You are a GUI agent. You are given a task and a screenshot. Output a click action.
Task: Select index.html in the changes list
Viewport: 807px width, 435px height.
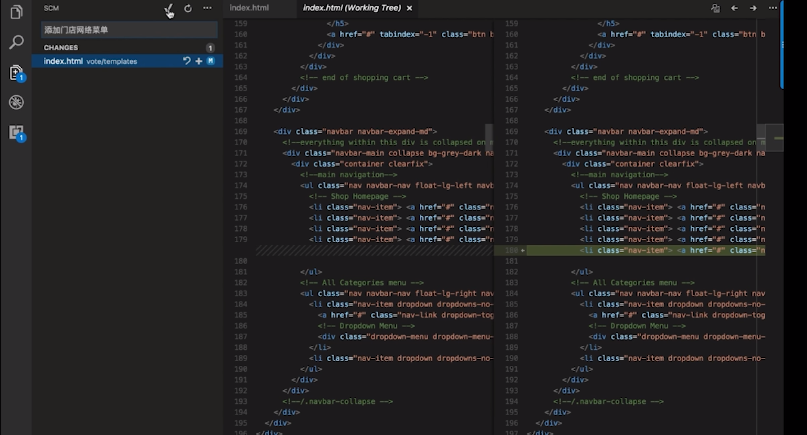coord(128,61)
